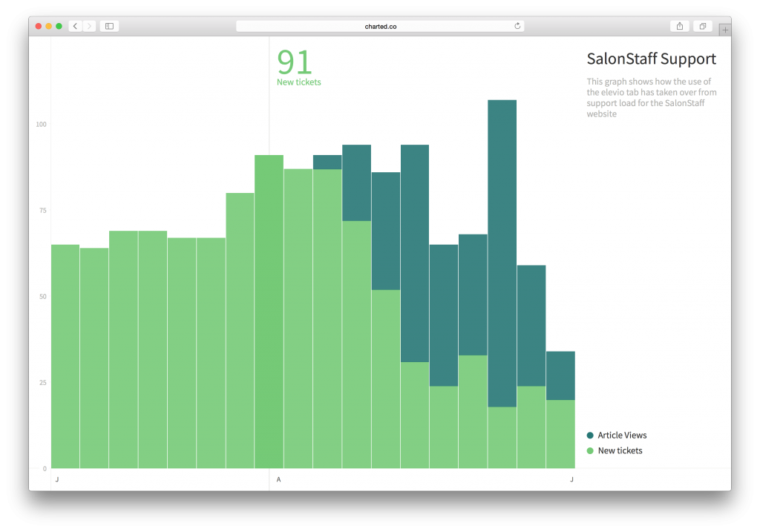760x532 pixels.
Task: Click the Article Views legend dot
Action: (x=590, y=435)
